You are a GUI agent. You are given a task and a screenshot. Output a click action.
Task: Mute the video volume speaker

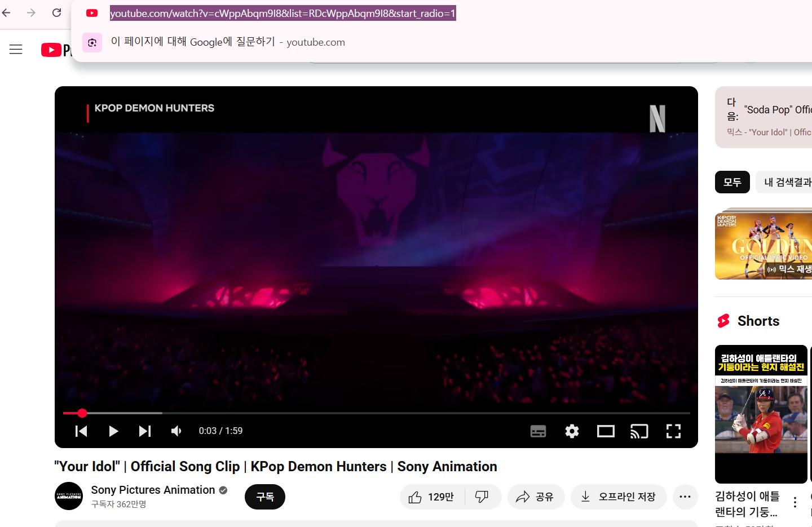pyautogui.click(x=176, y=431)
